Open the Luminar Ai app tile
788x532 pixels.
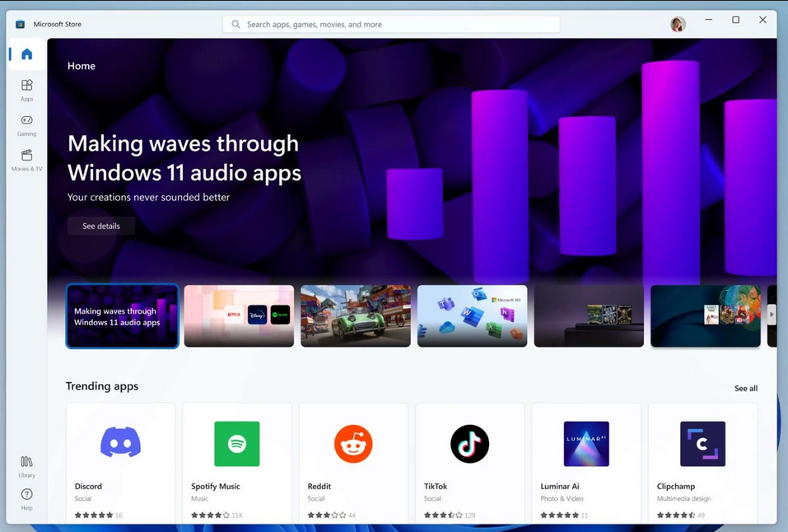586,444
